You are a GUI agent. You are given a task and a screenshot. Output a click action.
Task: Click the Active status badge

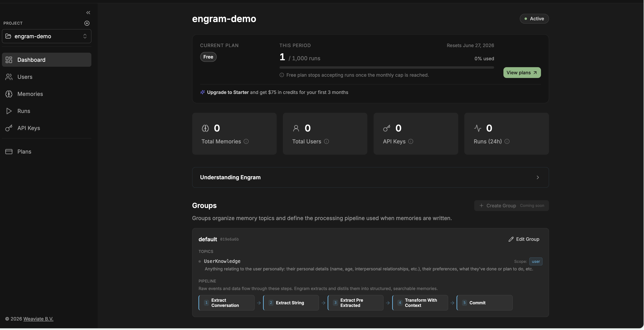tap(534, 19)
